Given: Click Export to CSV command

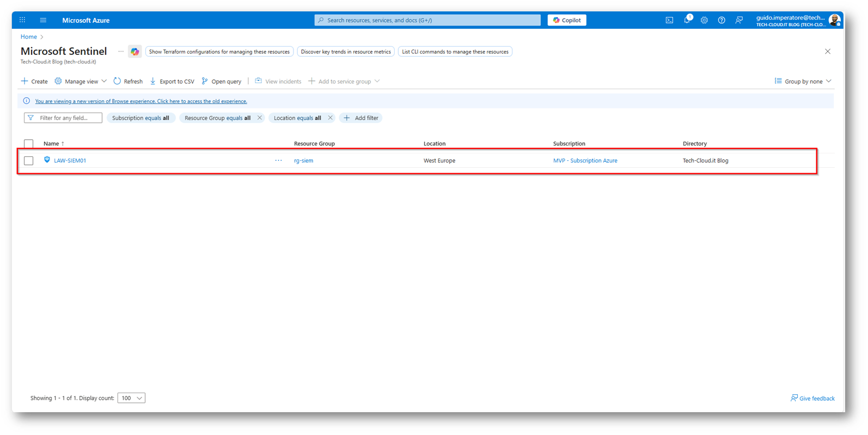Looking at the screenshot, I should (172, 81).
